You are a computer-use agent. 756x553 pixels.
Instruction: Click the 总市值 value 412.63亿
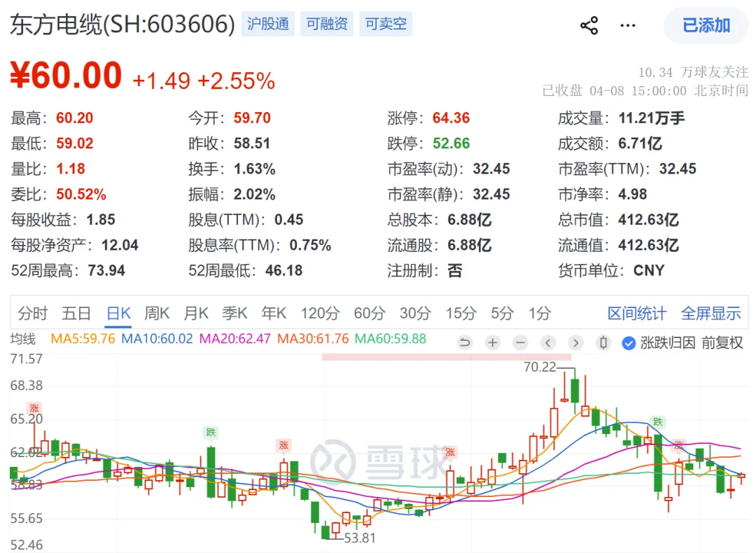coord(648,220)
